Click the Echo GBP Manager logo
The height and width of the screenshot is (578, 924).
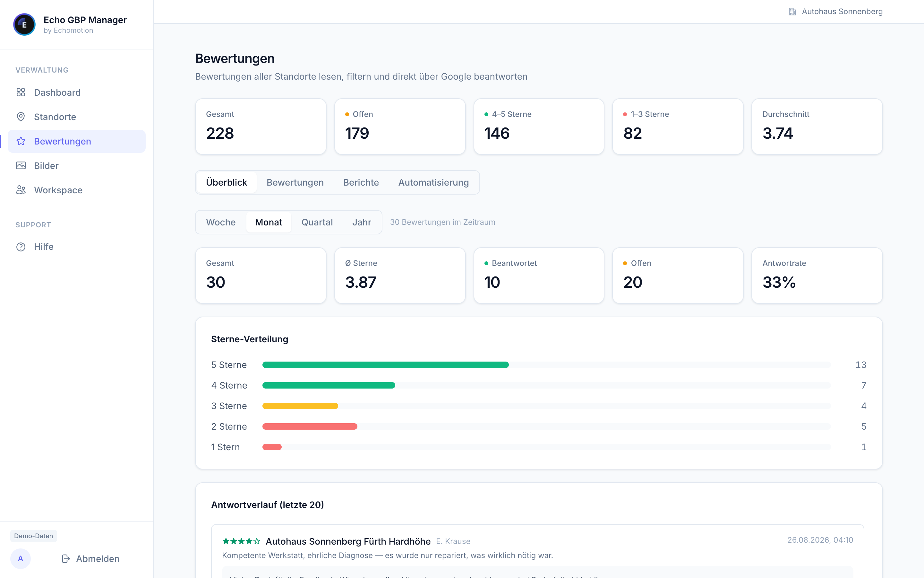[24, 24]
